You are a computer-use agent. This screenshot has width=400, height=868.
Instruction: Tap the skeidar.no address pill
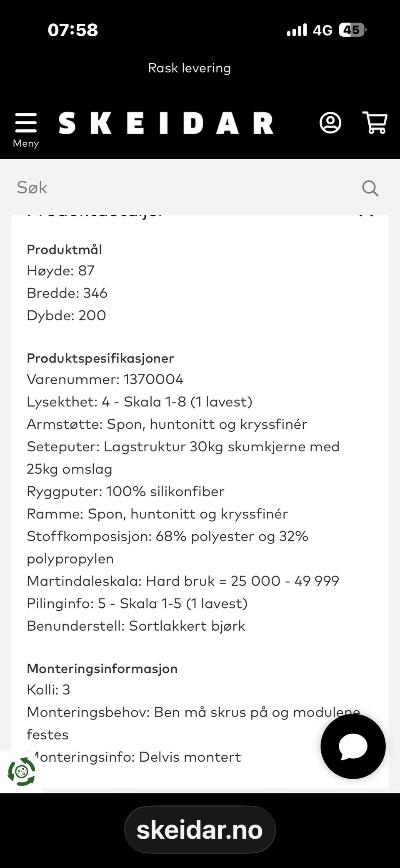click(x=200, y=830)
